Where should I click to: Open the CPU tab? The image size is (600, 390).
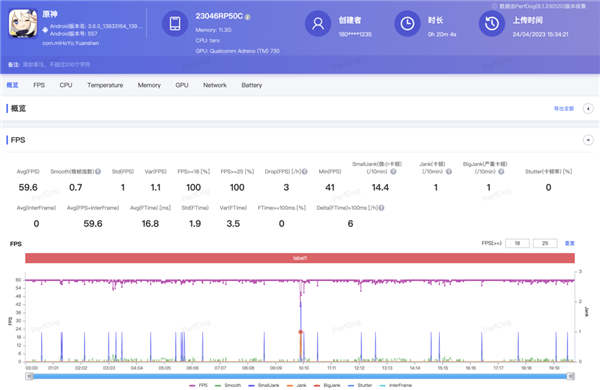click(x=66, y=85)
